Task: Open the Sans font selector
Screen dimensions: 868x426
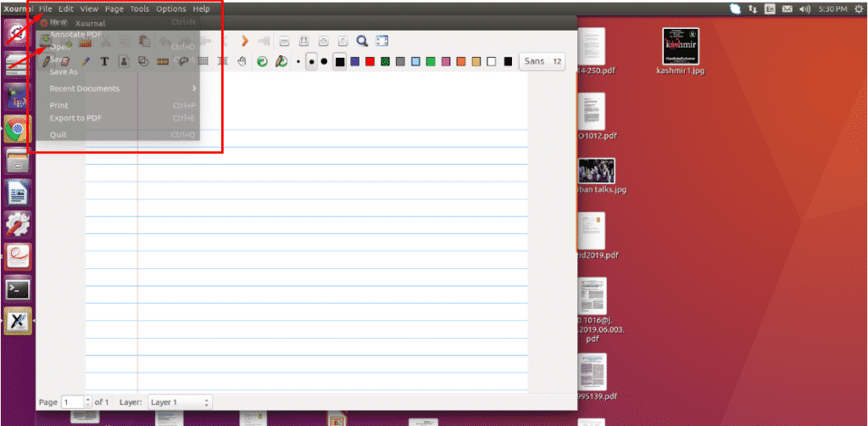Action: coord(534,61)
